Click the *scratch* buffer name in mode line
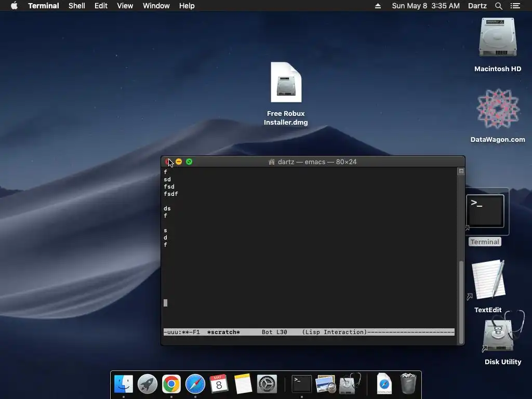This screenshot has height=399, width=532. [x=223, y=332]
